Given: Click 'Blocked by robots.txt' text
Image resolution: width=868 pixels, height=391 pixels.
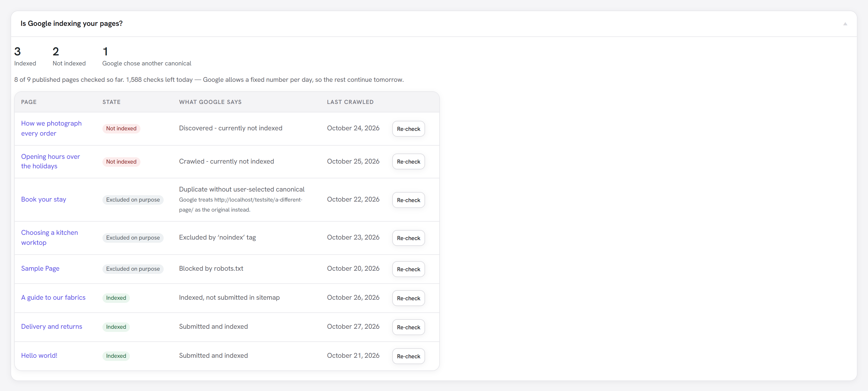Looking at the screenshot, I should [x=211, y=268].
